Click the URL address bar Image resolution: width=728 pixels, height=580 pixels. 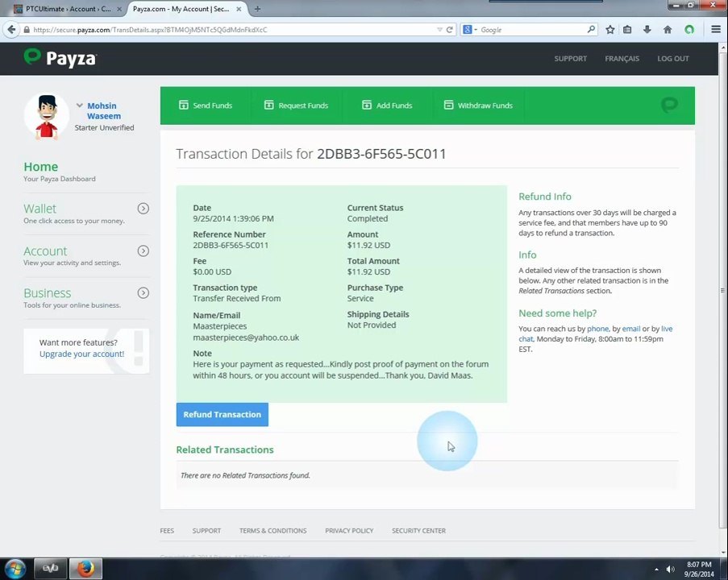click(x=232, y=30)
